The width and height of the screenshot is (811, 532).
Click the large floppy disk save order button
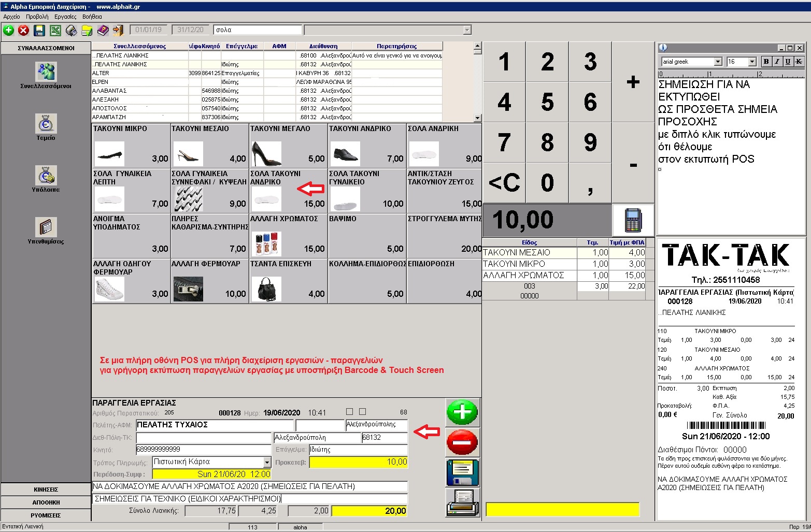tap(462, 472)
